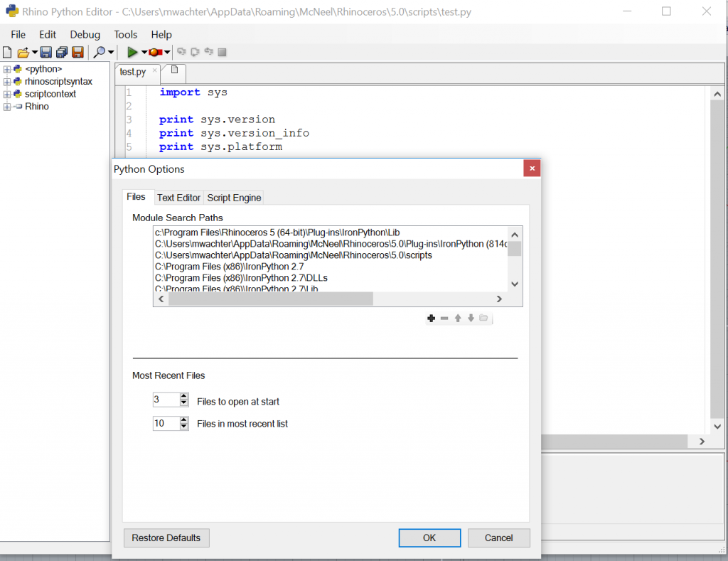Click the up arrow of the paths list scrollbar
This screenshot has width=728, height=561.
tap(515, 235)
